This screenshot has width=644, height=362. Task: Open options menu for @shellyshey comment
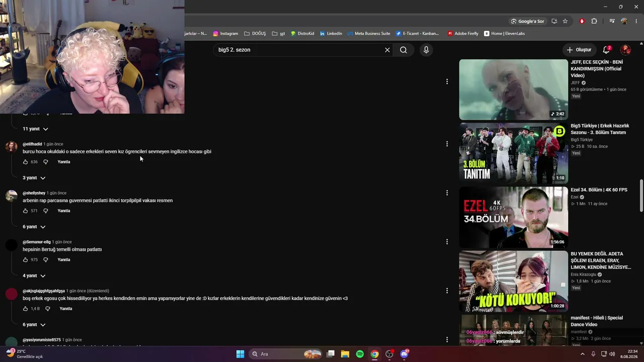(447, 193)
